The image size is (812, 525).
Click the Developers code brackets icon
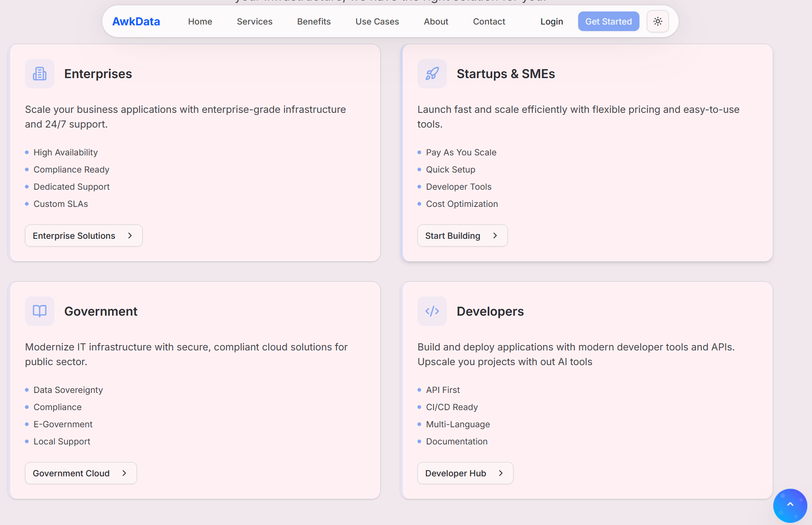click(432, 311)
